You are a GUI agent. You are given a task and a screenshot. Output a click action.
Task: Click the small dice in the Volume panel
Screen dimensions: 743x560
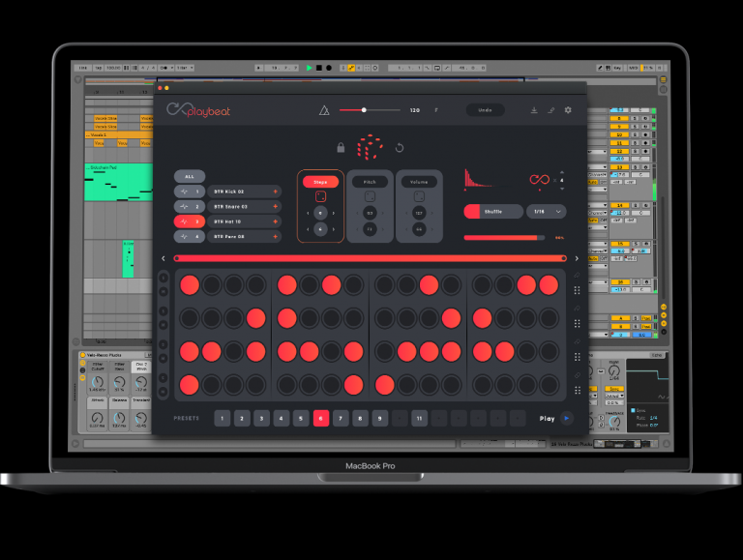[419, 196]
